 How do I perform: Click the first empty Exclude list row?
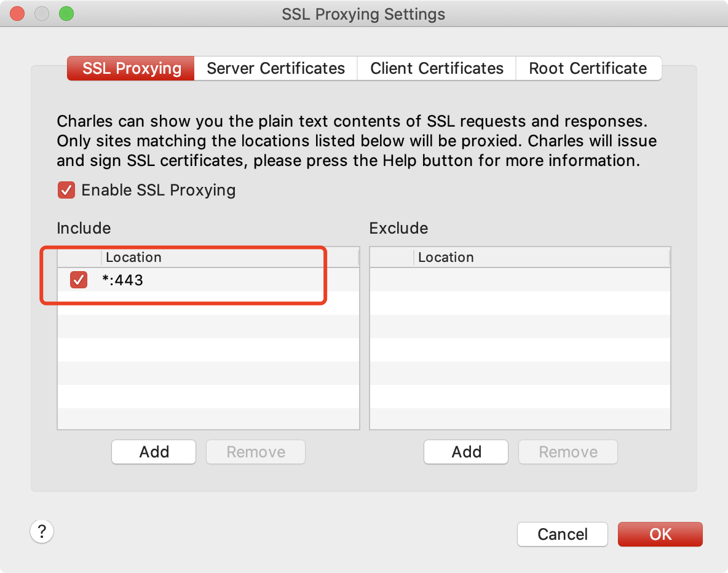pyautogui.click(x=520, y=280)
